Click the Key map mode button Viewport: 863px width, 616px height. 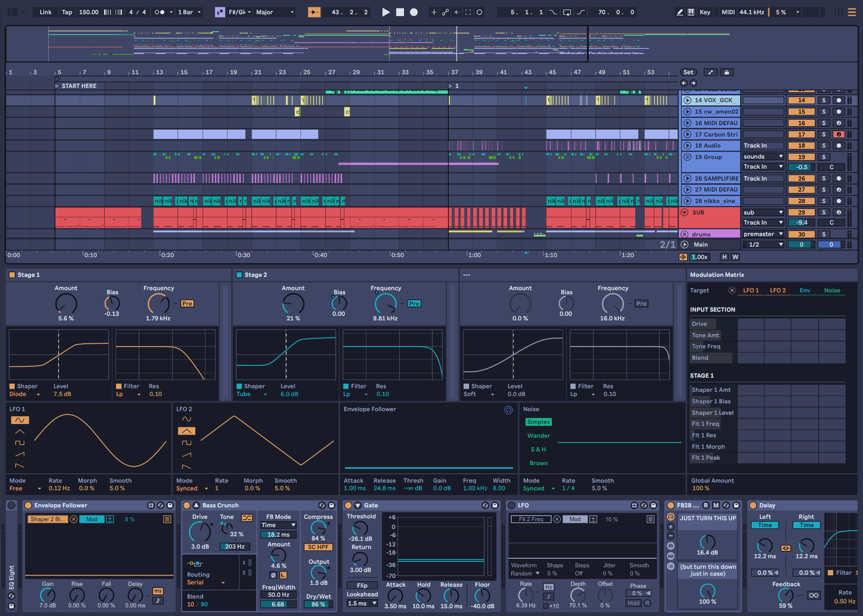click(705, 12)
